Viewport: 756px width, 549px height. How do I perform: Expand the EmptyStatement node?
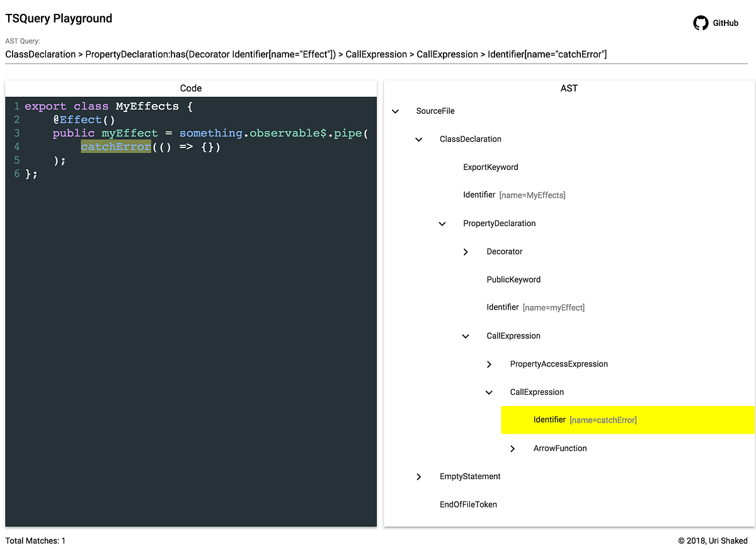click(x=419, y=477)
